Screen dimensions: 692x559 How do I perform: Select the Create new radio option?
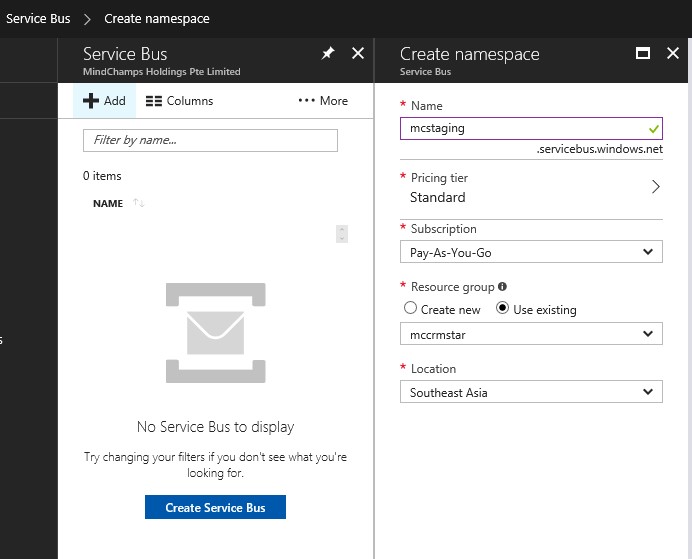pyautogui.click(x=410, y=309)
